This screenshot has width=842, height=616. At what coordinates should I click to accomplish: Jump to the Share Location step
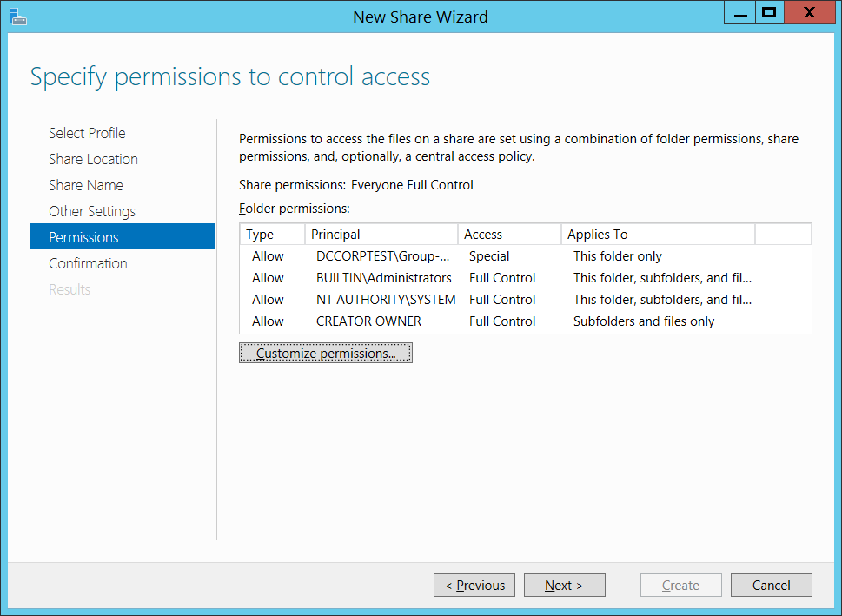click(94, 159)
